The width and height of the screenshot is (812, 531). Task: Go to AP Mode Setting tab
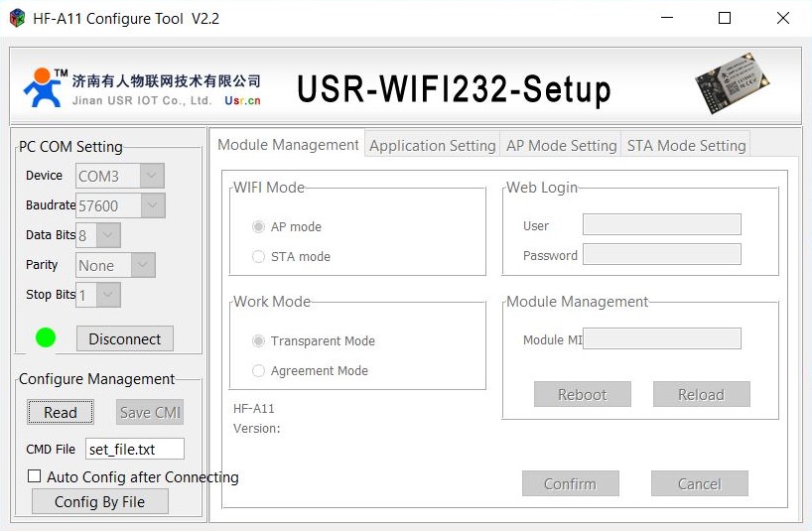pos(561,146)
